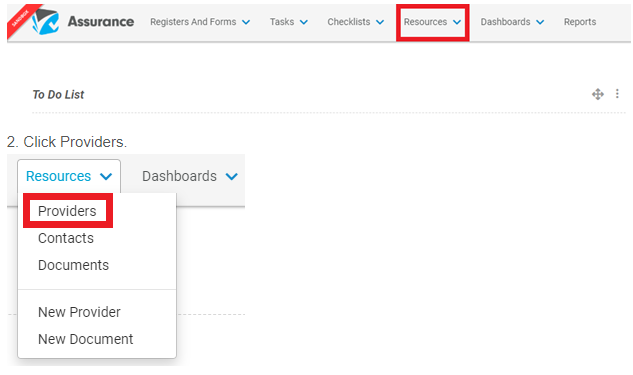The height and width of the screenshot is (375, 633).
Task: Click the large Dashboards item in lower screenshot
Action: [x=179, y=176]
